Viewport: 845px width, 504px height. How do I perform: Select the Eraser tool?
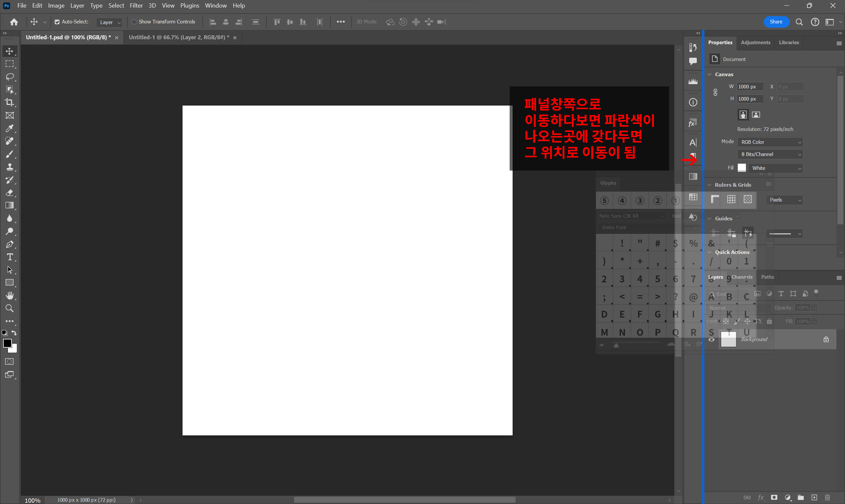pyautogui.click(x=10, y=193)
